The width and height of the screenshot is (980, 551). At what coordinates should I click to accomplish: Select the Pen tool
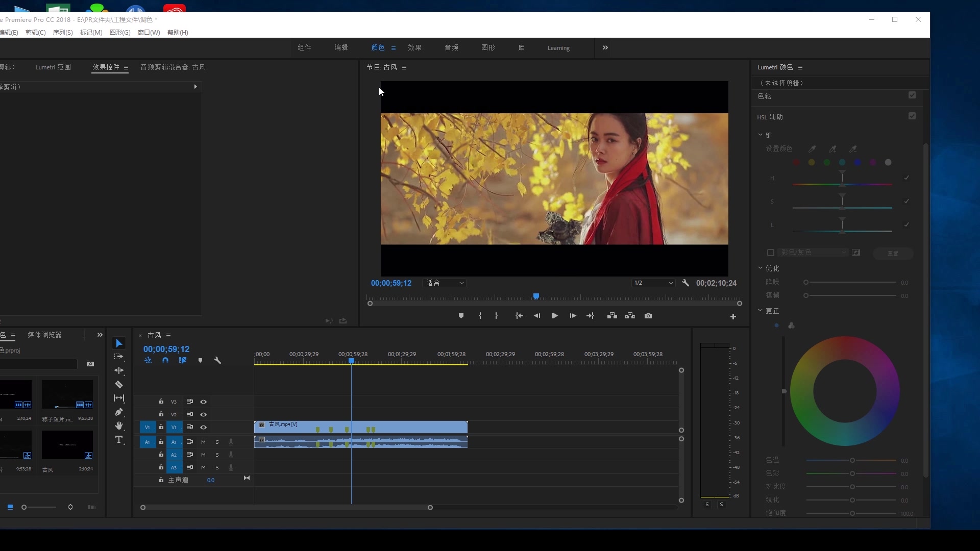click(x=119, y=412)
